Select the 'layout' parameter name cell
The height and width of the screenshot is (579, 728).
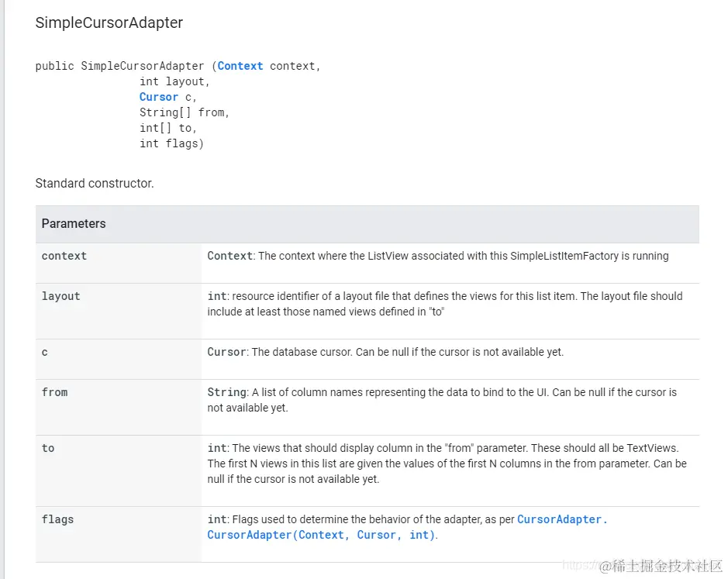click(61, 296)
